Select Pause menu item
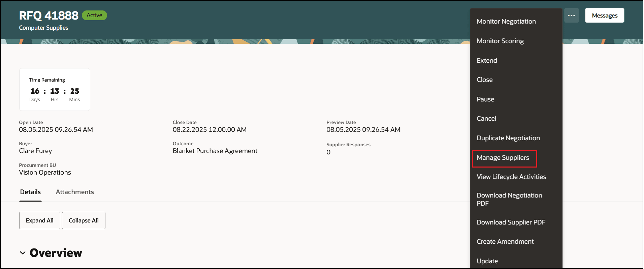The width and height of the screenshot is (644, 269). pyautogui.click(x=485, y=99)
